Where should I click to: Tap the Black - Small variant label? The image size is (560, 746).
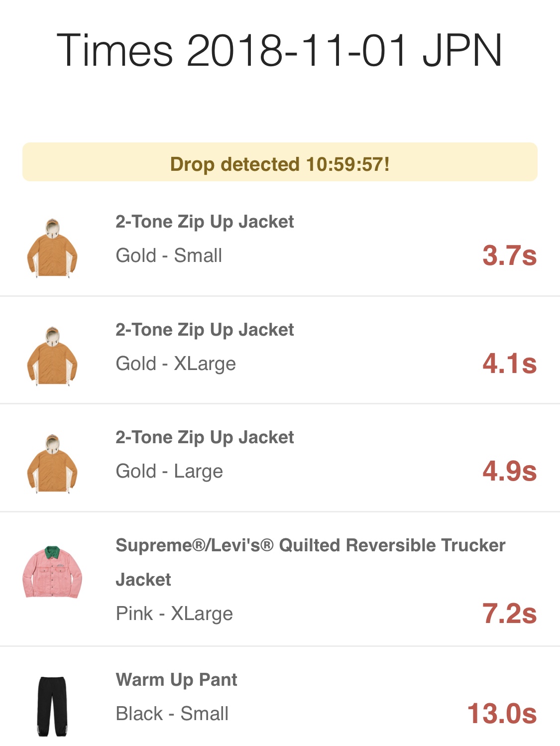click(x=172, y=714)
